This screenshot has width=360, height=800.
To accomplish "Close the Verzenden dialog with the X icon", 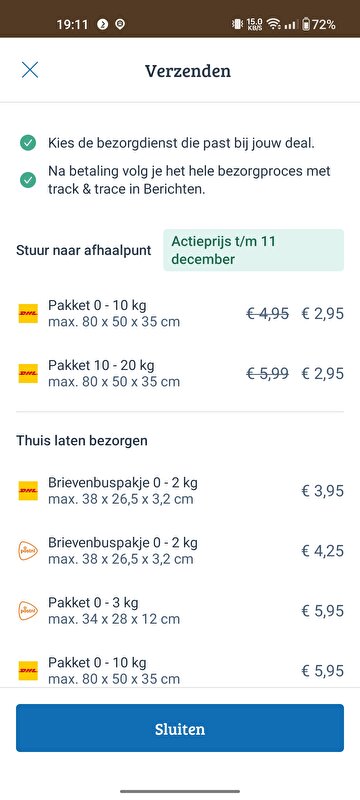I will 30,70.
